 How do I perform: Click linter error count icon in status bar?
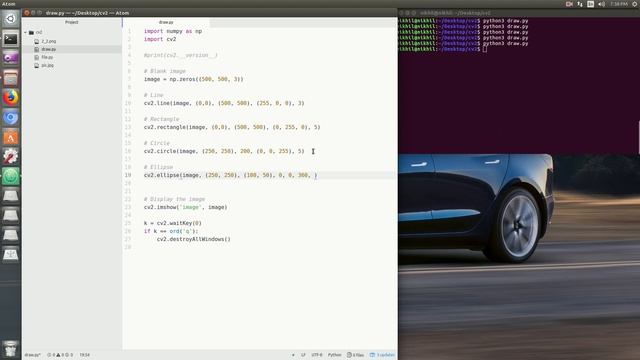click(50, 355)
